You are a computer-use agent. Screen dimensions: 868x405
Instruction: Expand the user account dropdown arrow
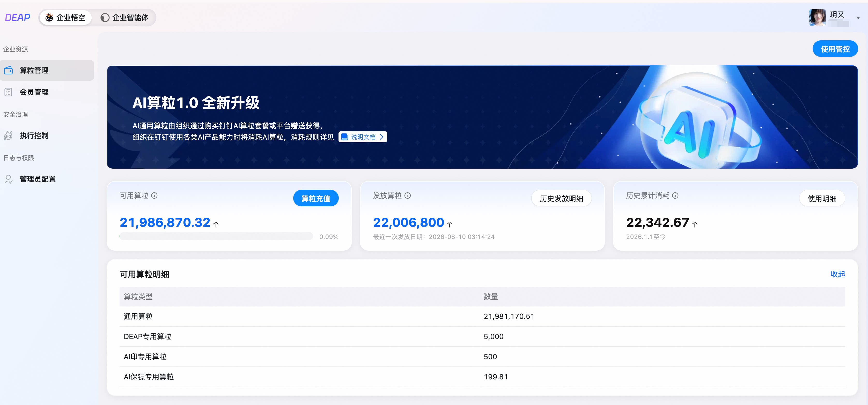tap(858, 18)
